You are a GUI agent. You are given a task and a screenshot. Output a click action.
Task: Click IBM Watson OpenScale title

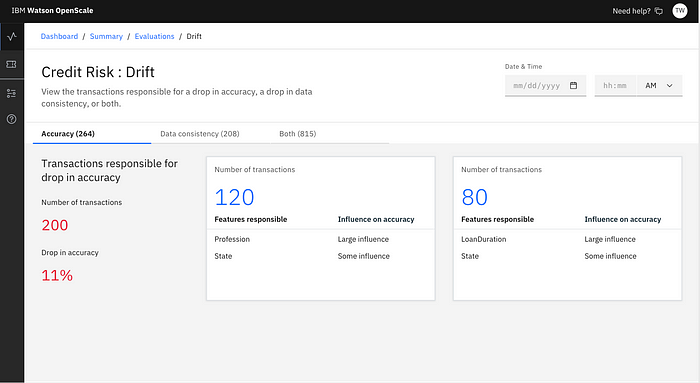[52, 10]
